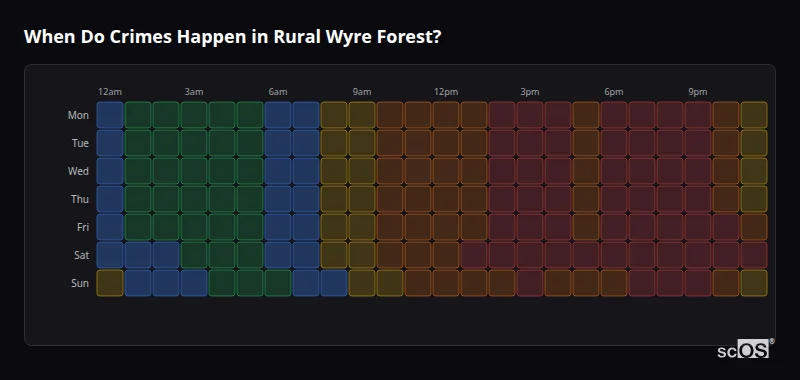Select the Saturday 12pm heatmap cell
The width and height of the screenshot is (800, 380).
(446, 255)
